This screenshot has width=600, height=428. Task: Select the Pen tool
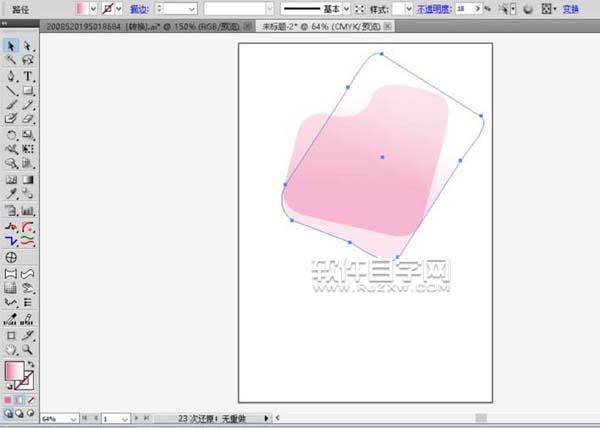point(11,76)
